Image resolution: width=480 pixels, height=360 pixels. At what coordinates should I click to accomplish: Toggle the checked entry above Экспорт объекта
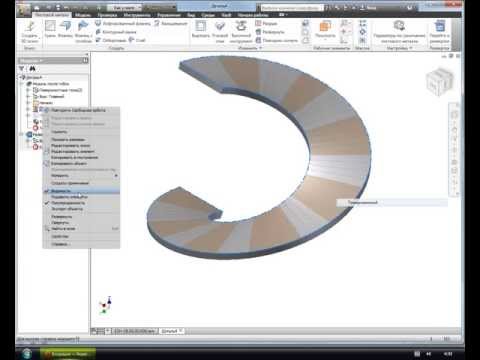[x=81, y=203]
